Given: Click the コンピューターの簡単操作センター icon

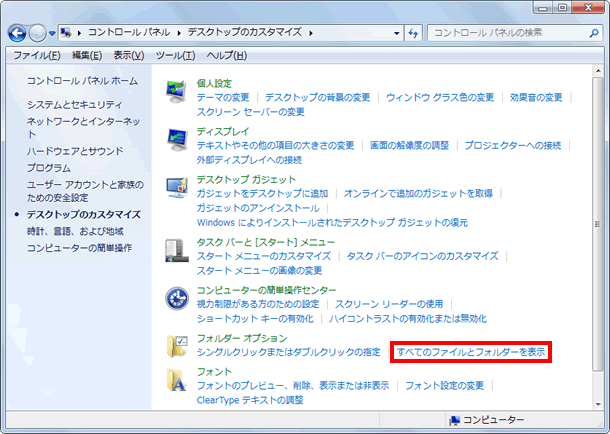Looking at the screenshot, I should tap(177, 299).
